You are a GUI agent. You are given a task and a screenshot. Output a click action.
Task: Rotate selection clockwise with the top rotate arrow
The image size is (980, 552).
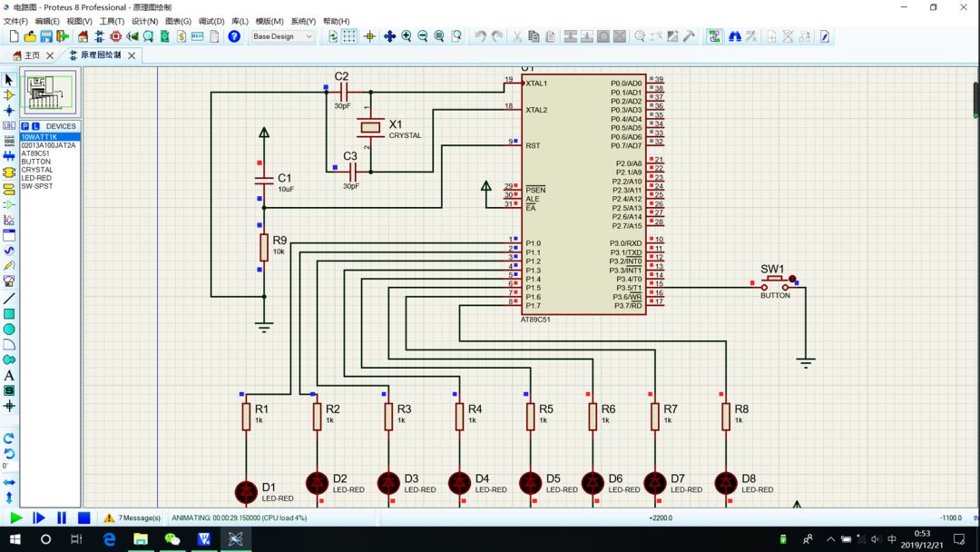[9, 439]
